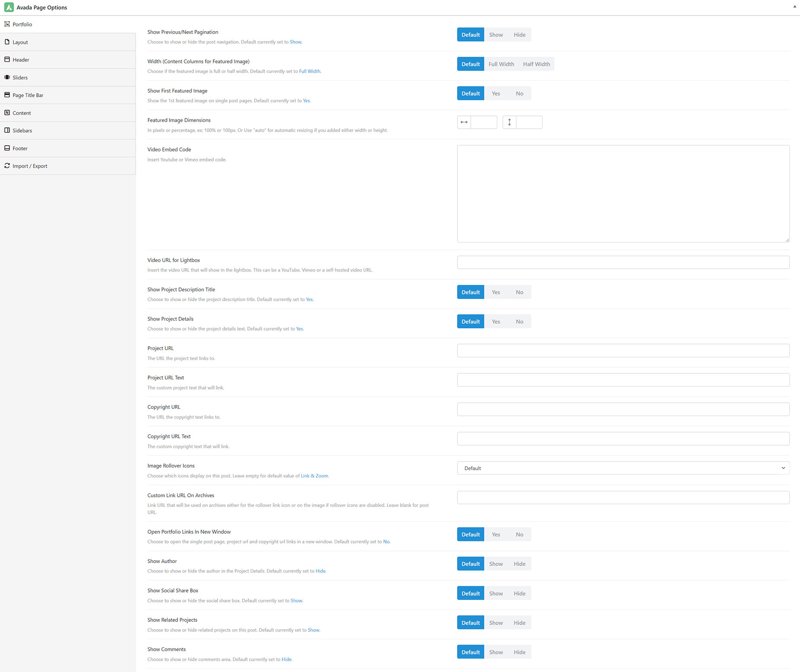Select Default for Show Comments
Image resolution: width=800 pixels, height=672 pixels.
pos(470,652)
